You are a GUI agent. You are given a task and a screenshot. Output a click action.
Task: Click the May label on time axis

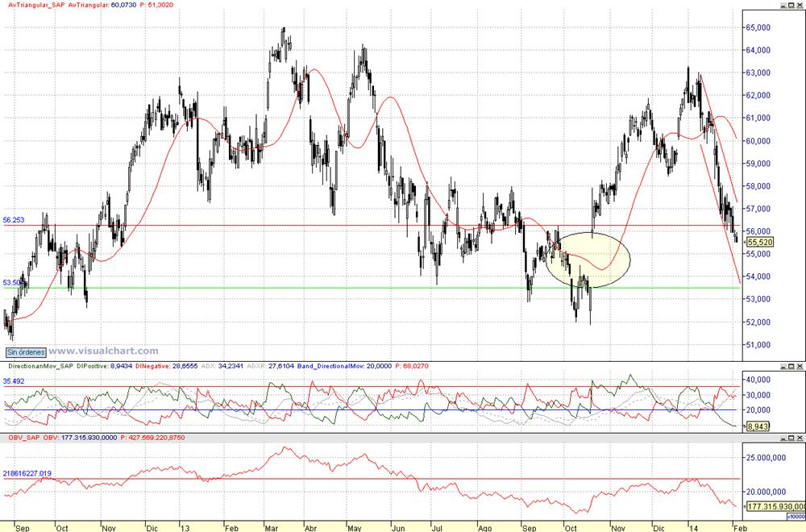point(355,528)
